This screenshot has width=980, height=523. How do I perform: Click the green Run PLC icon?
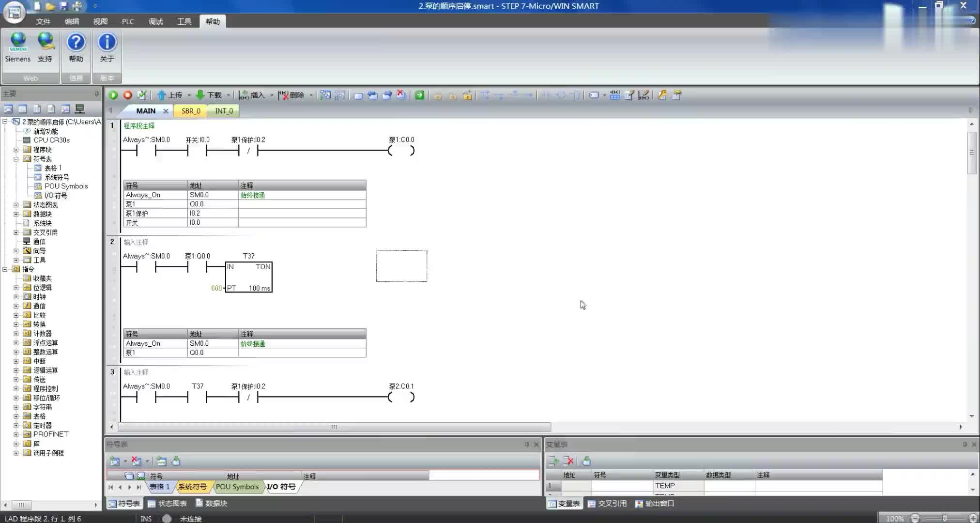[113, 95]
